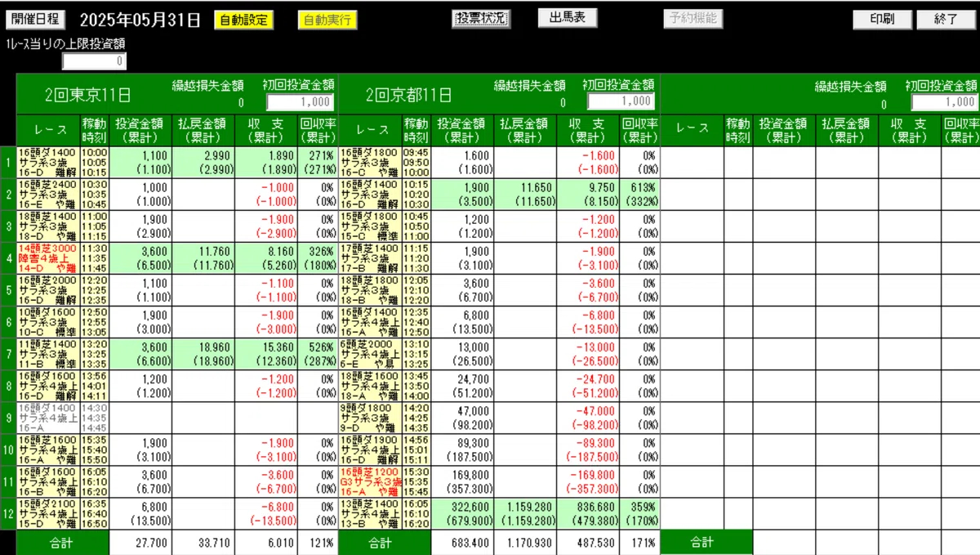Click the Tokyo balance value 15.360
This screenshot has height=555, width=980.
tap(278, 347)
